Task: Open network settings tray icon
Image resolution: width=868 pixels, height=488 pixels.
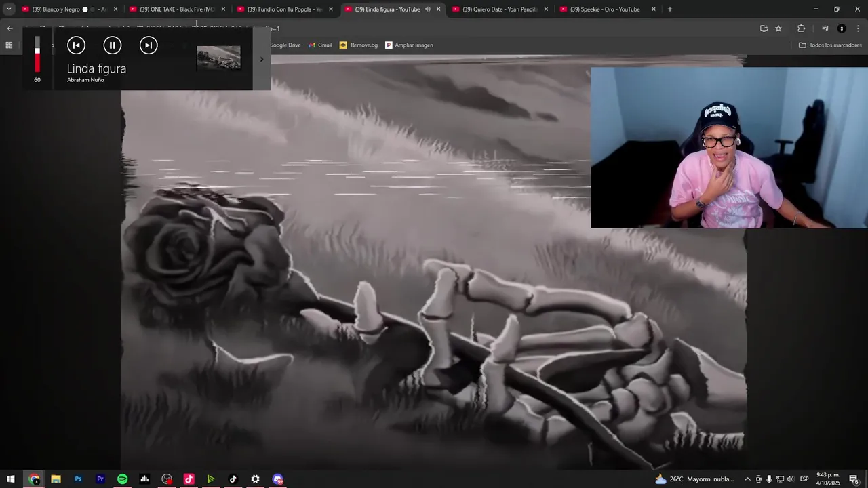Action: click(x=780, y=479)
